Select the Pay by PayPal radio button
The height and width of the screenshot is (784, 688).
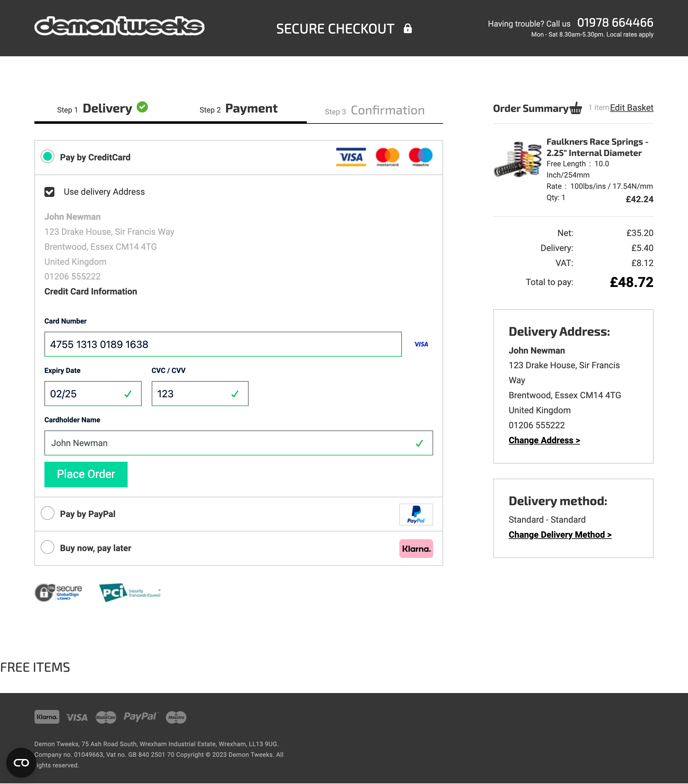(x=47, y=513)
